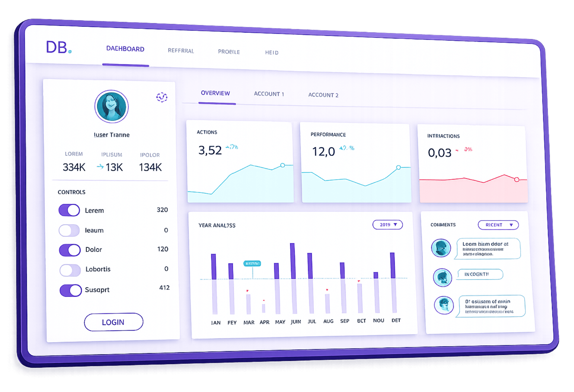Image resolution: width=574 pixels, height=392 pixels.
Task: Expand the Ricent comments dropdown
Action: tap(498, 225)
